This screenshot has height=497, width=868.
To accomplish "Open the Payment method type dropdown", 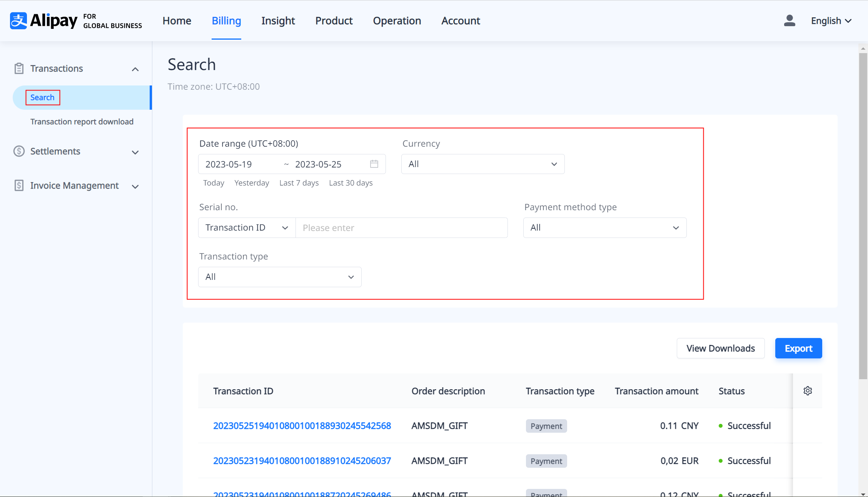I will pyautogui.click(x=604, y=228).
